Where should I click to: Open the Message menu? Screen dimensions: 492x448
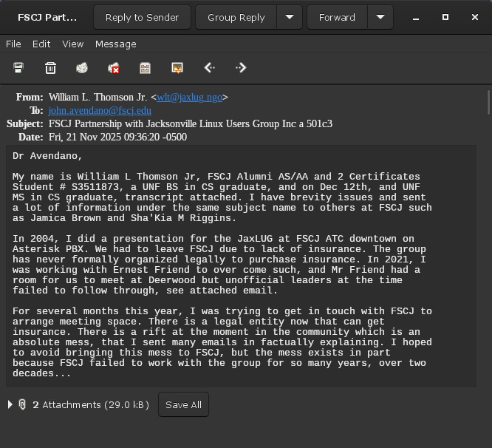116,44
